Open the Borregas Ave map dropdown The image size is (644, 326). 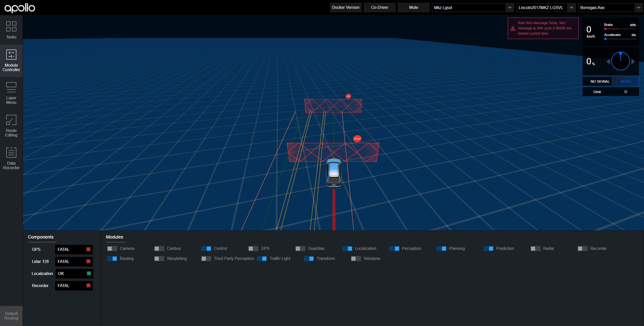pyautogui.click(x=639, y=8)
